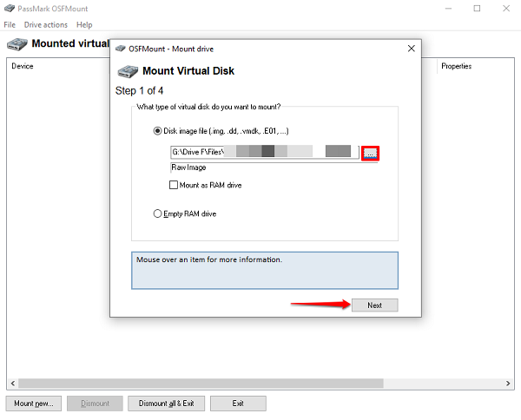
Task: Click the Raw Image format text
Action: click(x=188, y=167)
